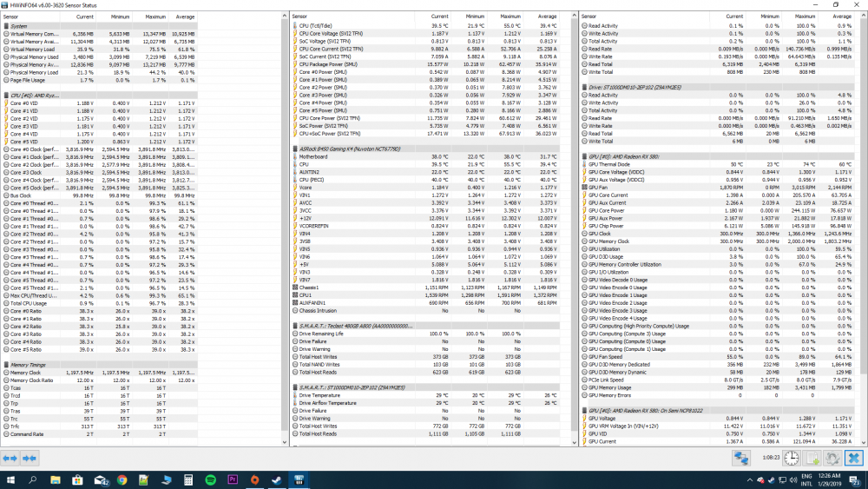Click the Minimum column header in the middle panel
Viewport: 868px width, 489px height.
point(470,17)
